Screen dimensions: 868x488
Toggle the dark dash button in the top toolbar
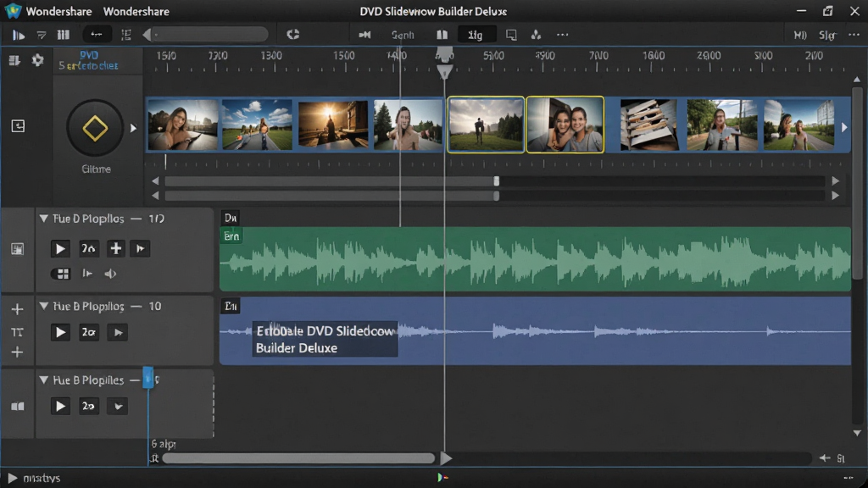(97, 35)
